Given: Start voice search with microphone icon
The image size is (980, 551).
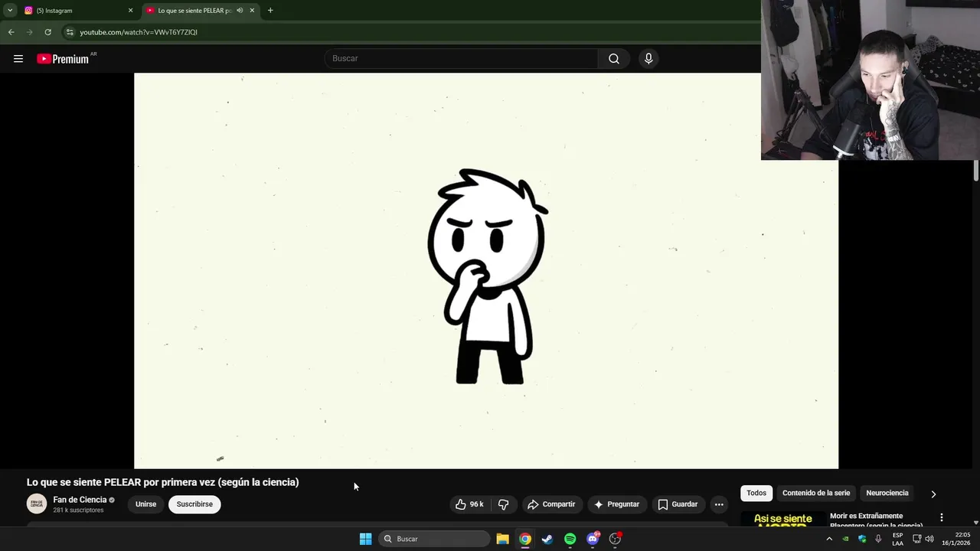Looking at the screenshot, I should [x=648, y=59].
